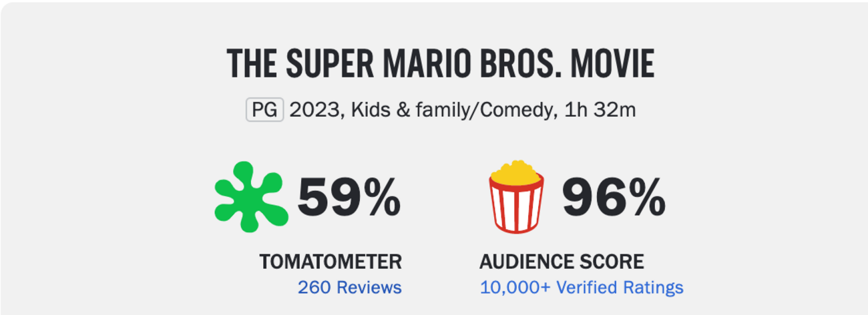The image size is (868, 315).
Task: Open the 260 Reviews link
Action: click(x=349, y=288)
